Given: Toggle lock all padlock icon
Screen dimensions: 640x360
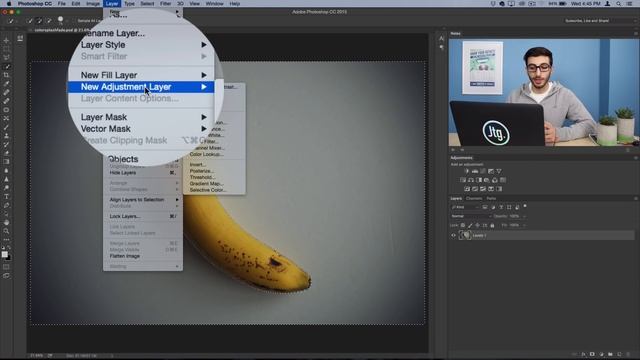Looking at the screenshot, I should [x=492, y=225].
